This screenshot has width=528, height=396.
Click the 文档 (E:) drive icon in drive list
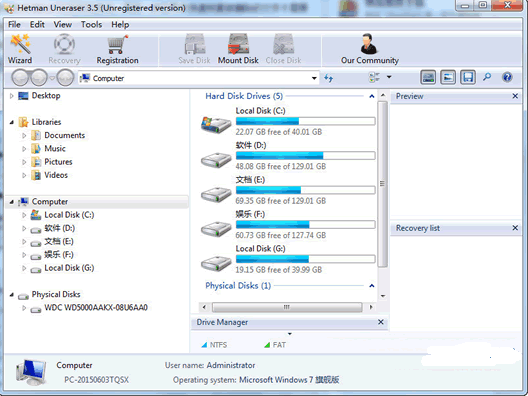[216, 194]
